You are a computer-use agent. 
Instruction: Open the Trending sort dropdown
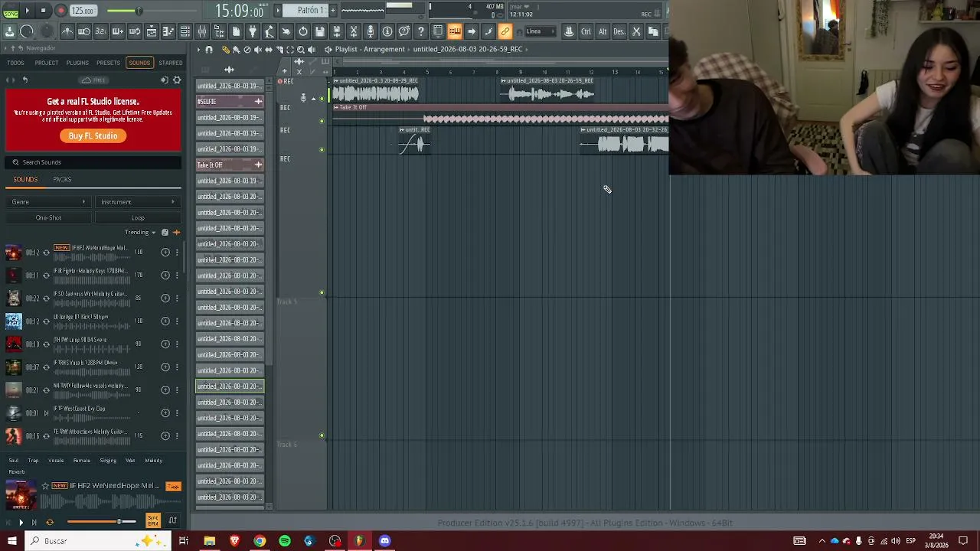pyautogui.click(x=140, y=233)
